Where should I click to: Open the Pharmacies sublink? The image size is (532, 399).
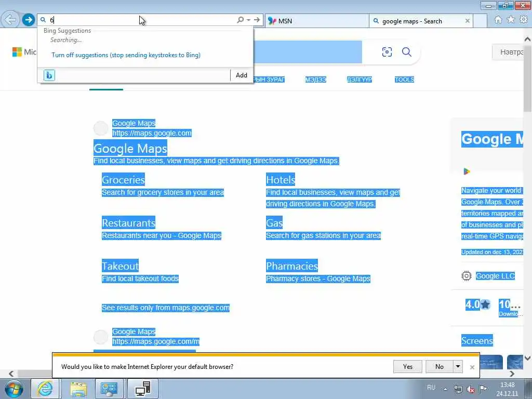pos(292,265)
